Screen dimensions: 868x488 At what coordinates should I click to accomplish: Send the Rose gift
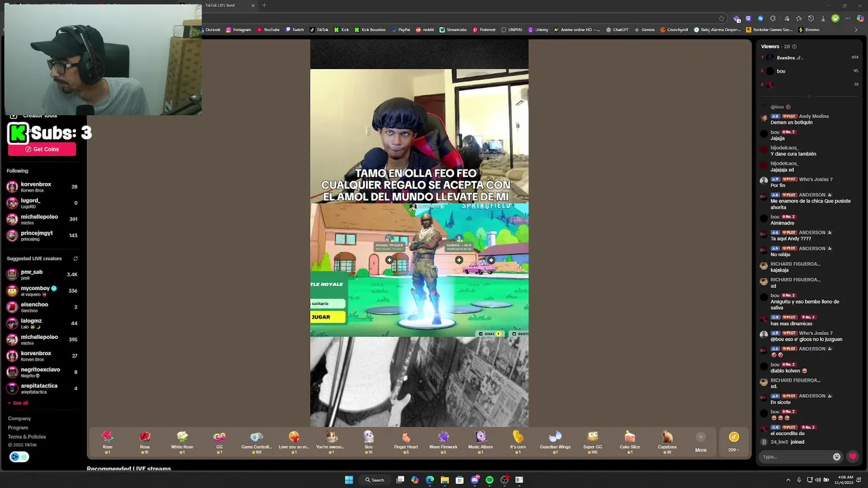107,441
